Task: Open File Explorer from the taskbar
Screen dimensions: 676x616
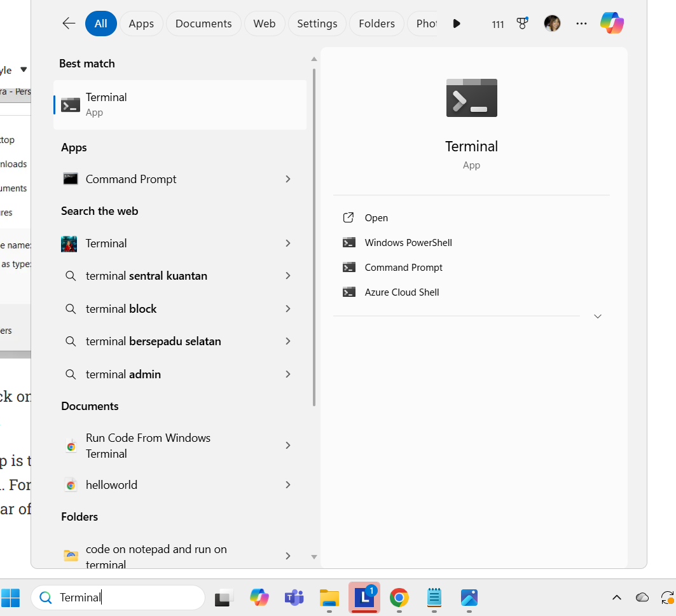Action: tap(329, 598)
